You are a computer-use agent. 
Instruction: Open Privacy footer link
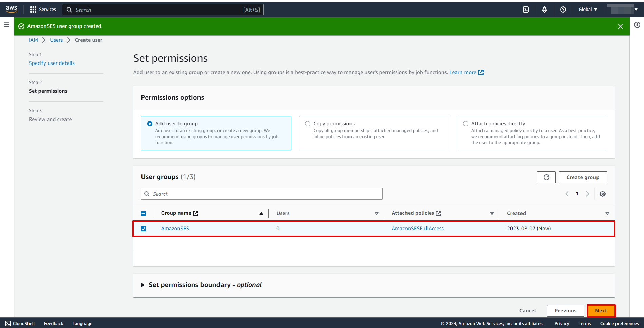click(562, 323)
